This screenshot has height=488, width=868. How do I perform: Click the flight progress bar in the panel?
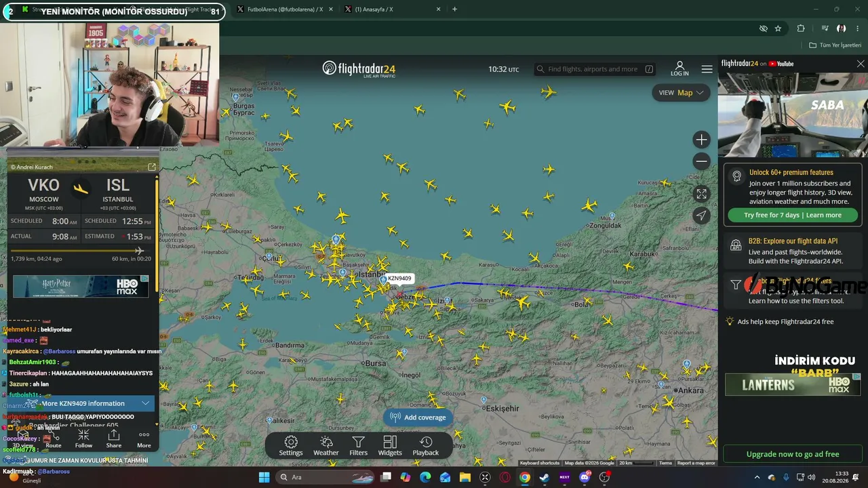[80, 251]
